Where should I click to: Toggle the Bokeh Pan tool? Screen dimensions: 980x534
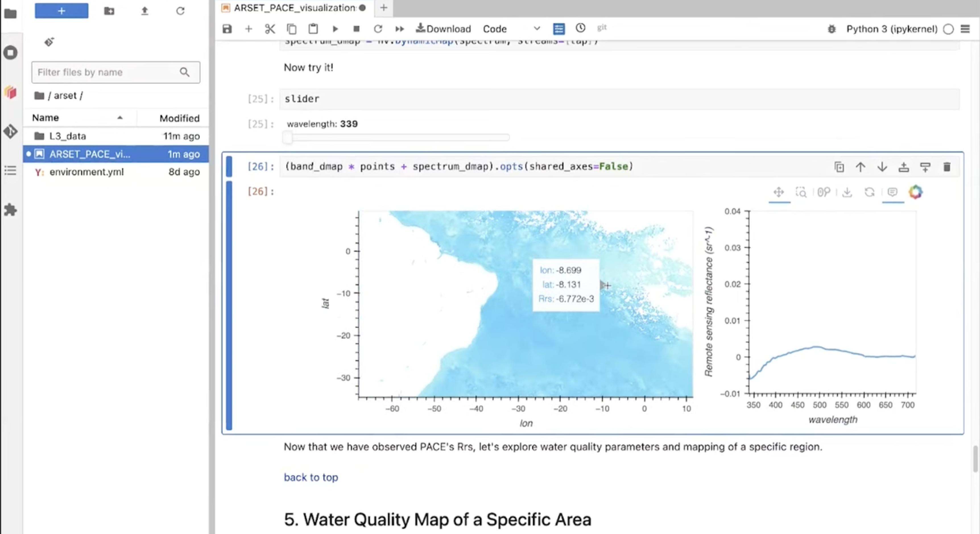[779, 192]
